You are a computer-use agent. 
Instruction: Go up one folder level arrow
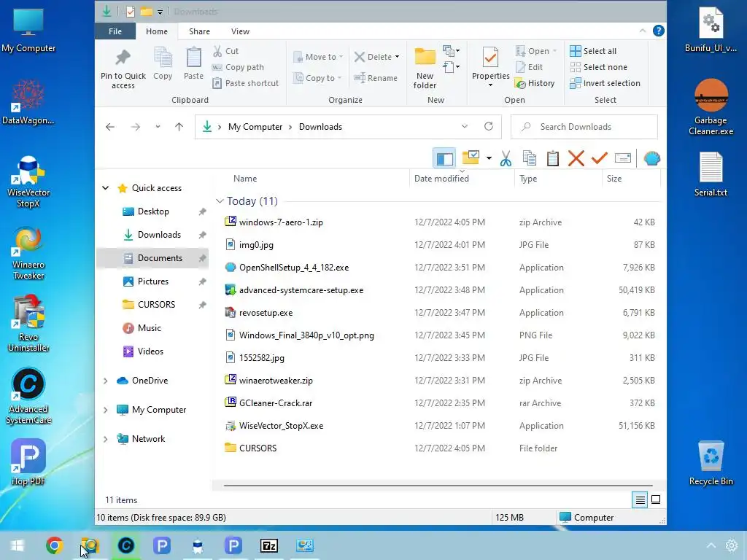[179, 127]
